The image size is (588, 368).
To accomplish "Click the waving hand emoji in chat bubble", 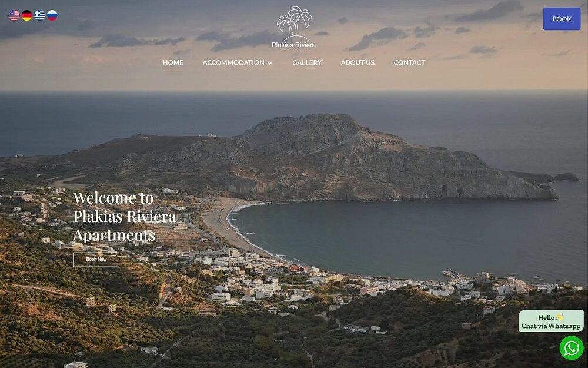I will click(x=560, y=318).
